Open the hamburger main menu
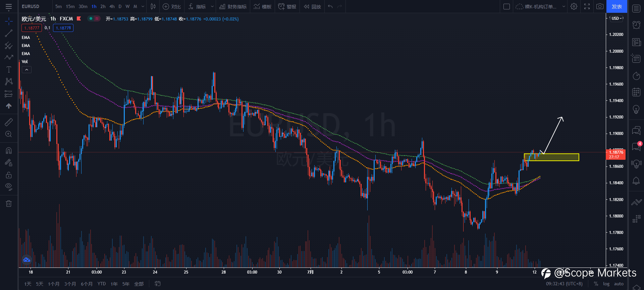Screen dimensions: 644x290 [9, 6]
